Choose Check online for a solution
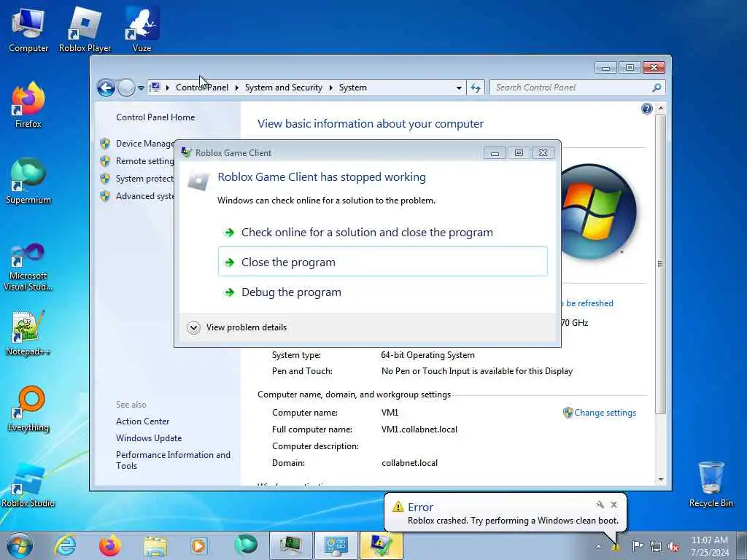Image resolution: width=747 pixels, height=560 pixels. click(382, 232)
